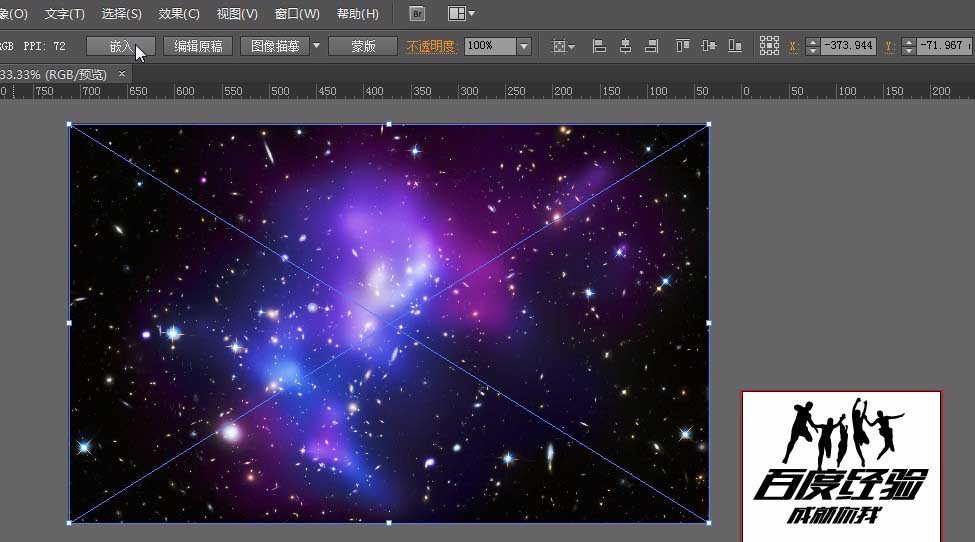Select the 33.33% (RGB/预览) document tab
The height and width of the screenshot is (542, 975).
pyautogui.click(x=53, y=75)
